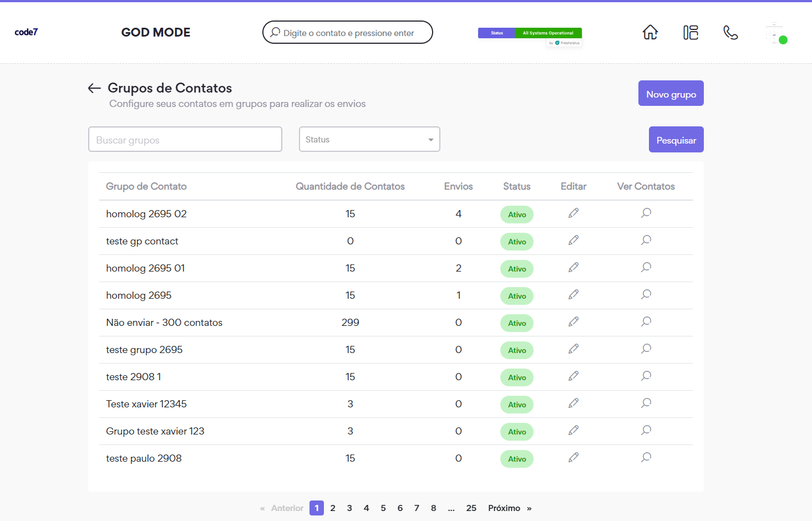View contacts of teste paulo 2908
The image size is (812, 521).
tap(646, 458)
